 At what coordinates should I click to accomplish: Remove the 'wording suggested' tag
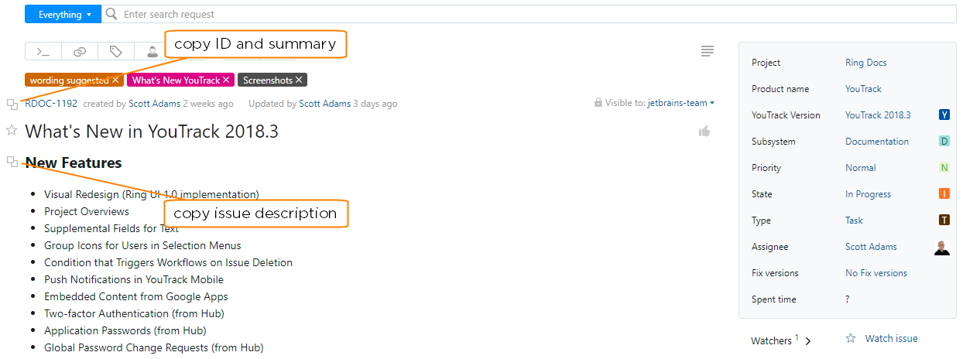(x=115, y=80)
